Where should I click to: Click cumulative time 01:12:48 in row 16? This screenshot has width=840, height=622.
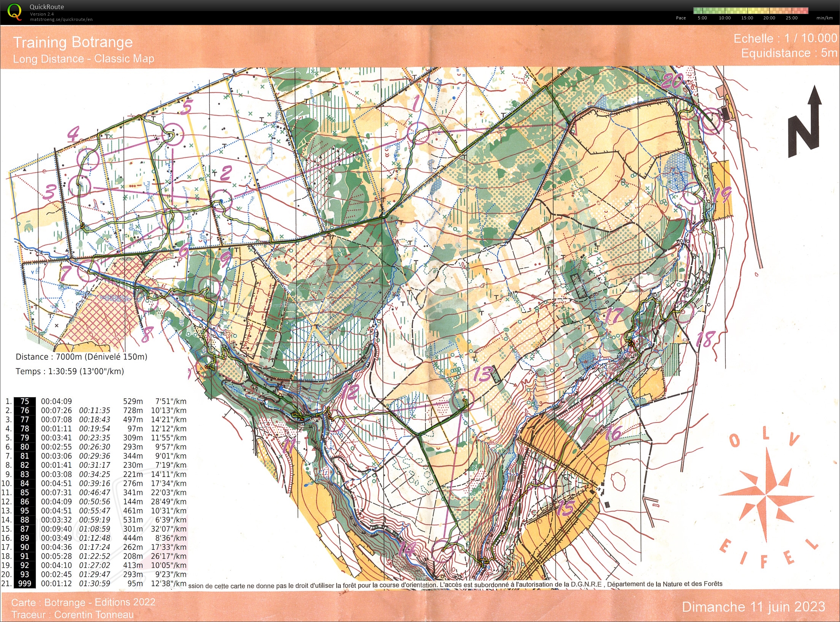pos(95,538)
